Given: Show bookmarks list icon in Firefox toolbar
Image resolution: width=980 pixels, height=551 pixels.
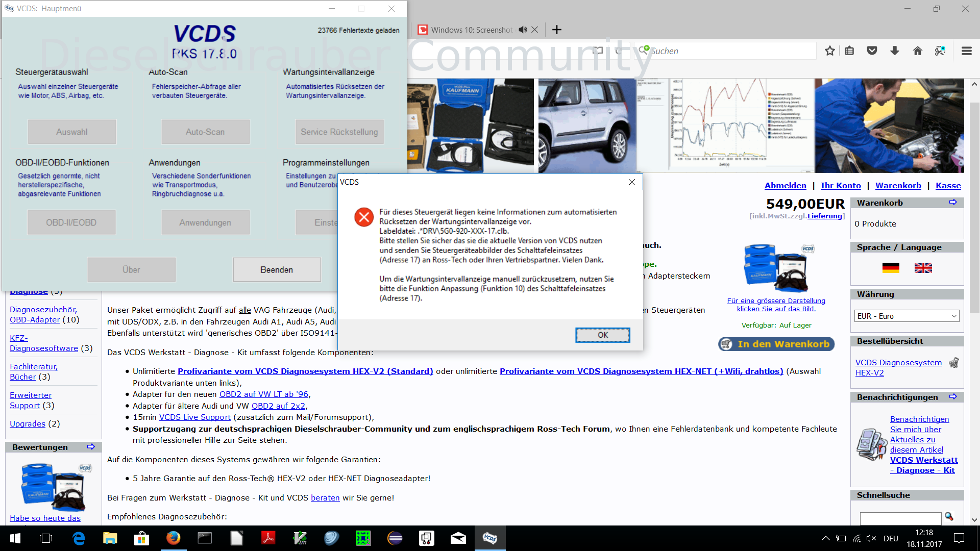Looking at the screenshot, I should (x=849, y=51).
